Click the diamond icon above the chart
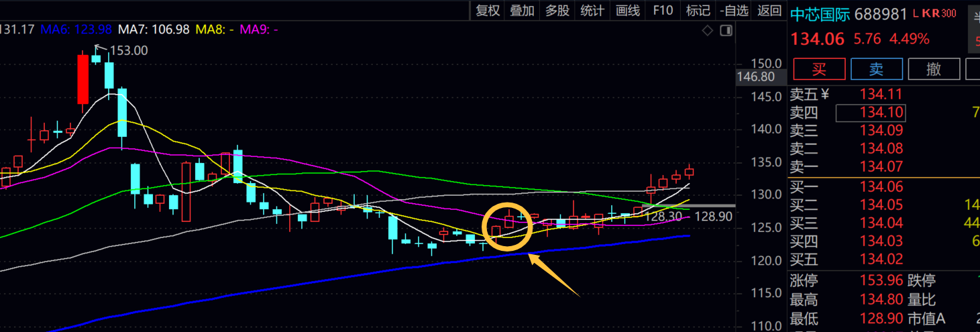980x332 pixels. pyautogui.click(x=708, y=31)
